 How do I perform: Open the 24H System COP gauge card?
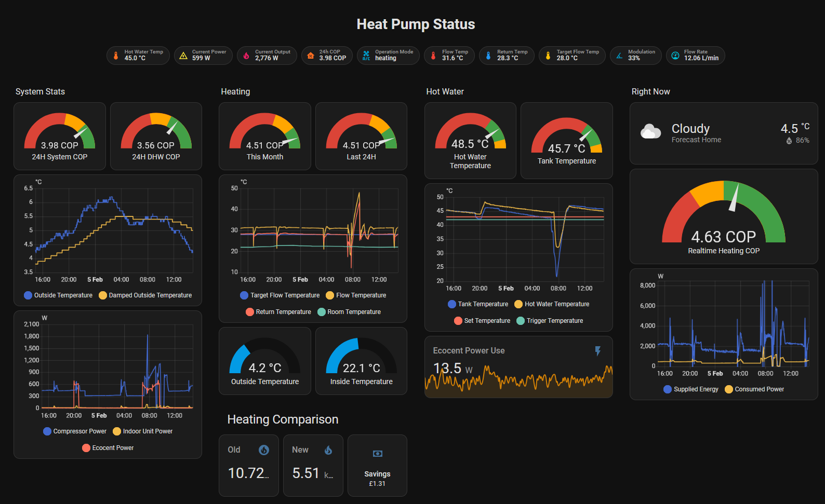point(60,136)
